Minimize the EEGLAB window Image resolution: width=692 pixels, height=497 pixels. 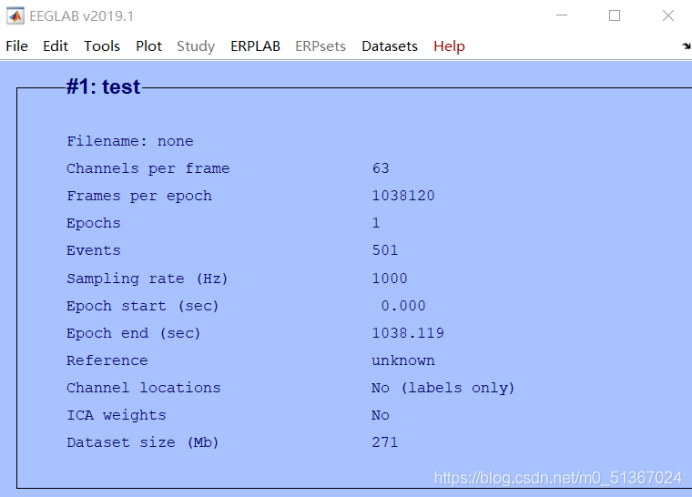[x=561, y=15]
